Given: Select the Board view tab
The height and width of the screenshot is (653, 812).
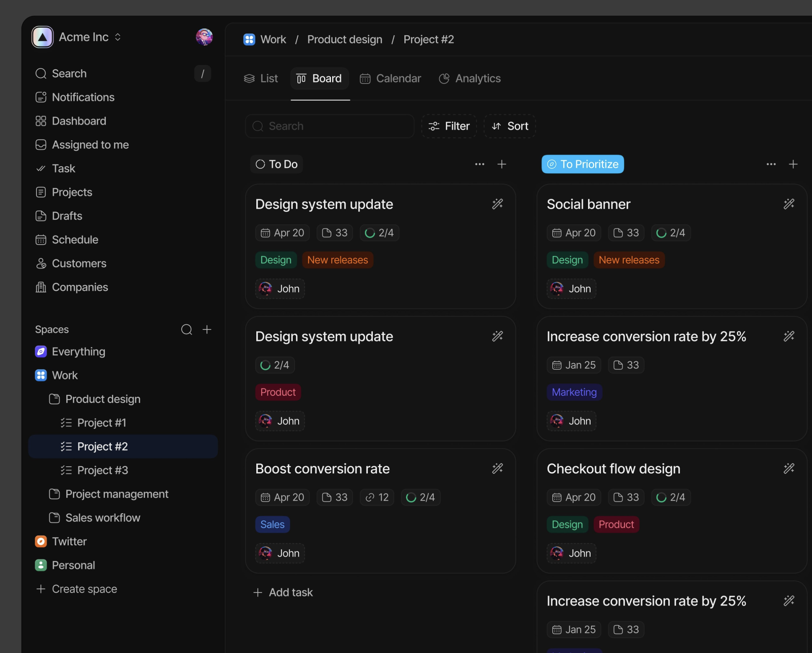Looking at the screenshot, I should coord(320,78).
